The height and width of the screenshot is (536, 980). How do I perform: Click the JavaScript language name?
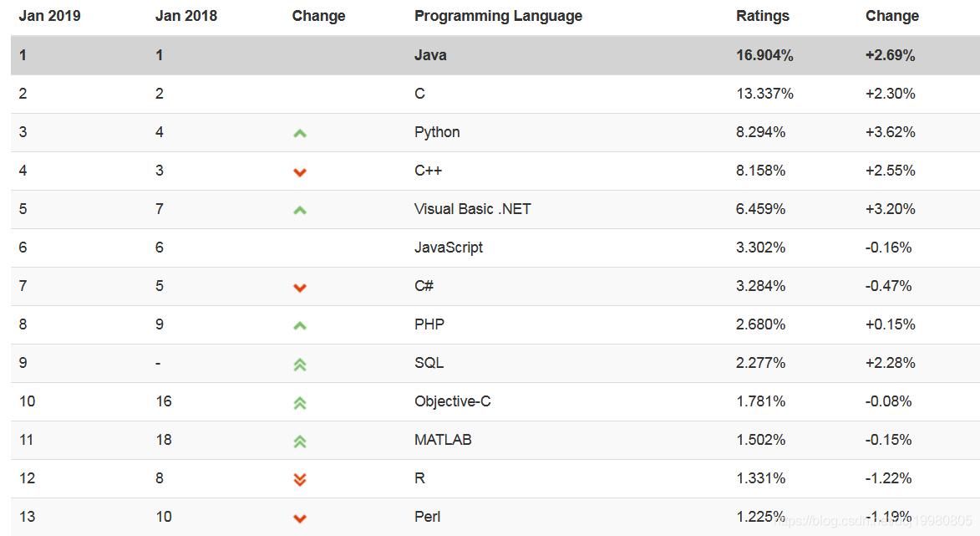click(x=449, y=248)
